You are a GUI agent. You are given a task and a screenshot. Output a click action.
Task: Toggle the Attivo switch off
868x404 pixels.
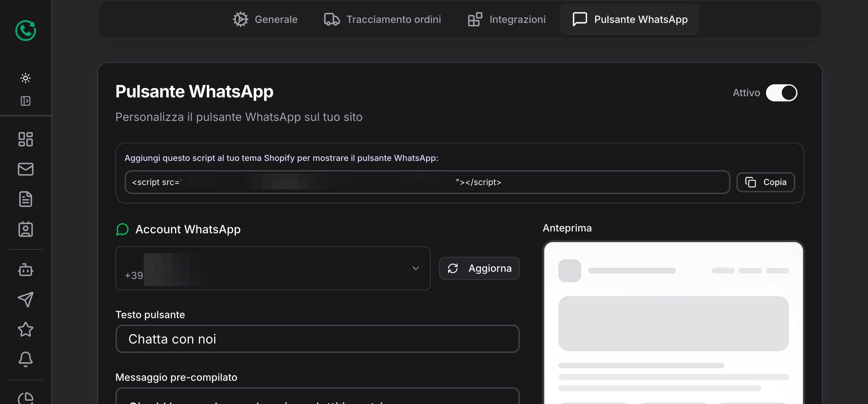pos(781,93)
